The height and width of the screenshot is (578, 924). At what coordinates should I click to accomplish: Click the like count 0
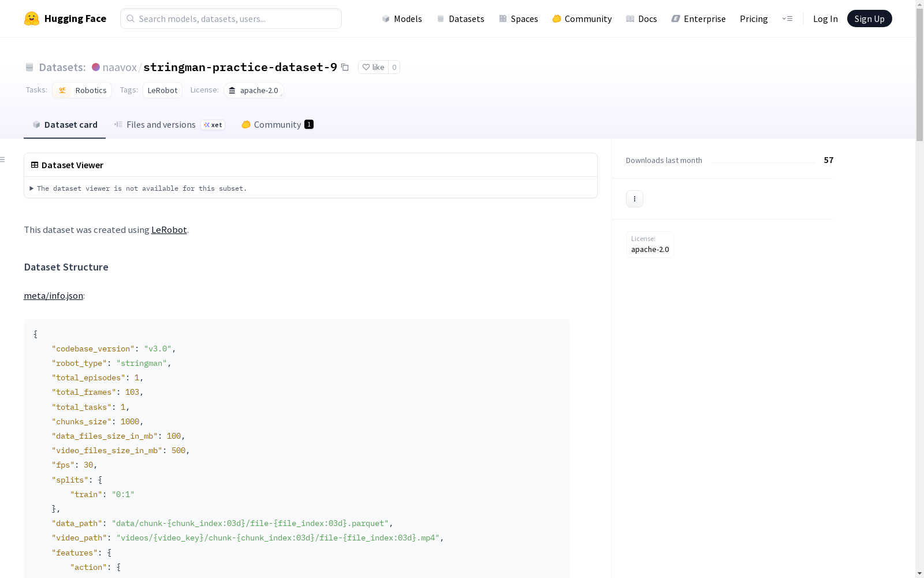[x=394, y=67]
